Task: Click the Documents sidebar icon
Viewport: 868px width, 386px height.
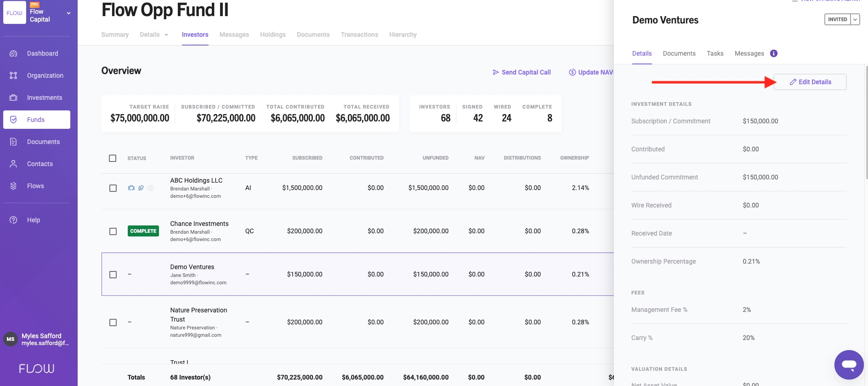Action: click(x=13, y=142)
